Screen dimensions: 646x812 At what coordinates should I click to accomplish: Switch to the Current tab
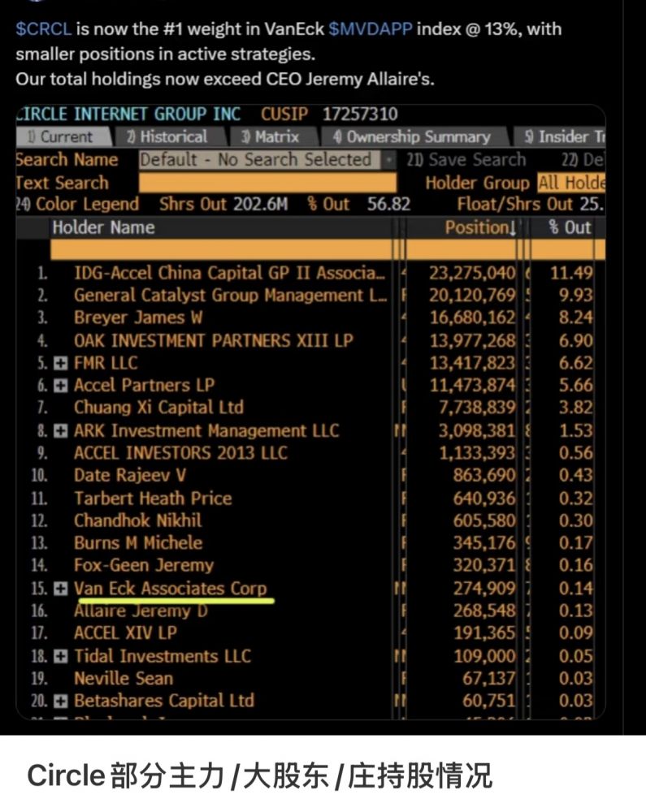[63, 136]
